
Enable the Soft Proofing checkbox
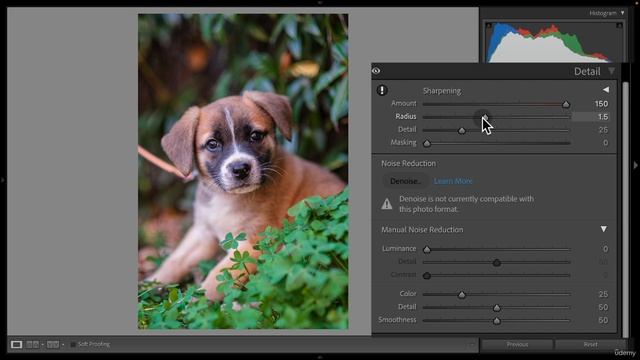[x=73, y=344]
